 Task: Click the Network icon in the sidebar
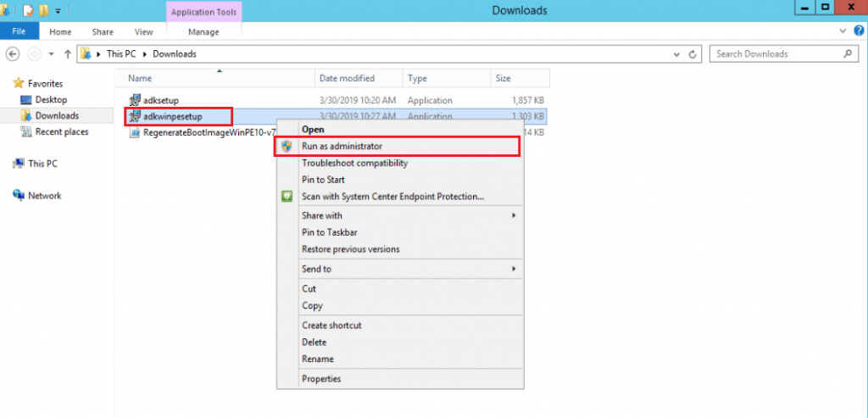[19, 196]
